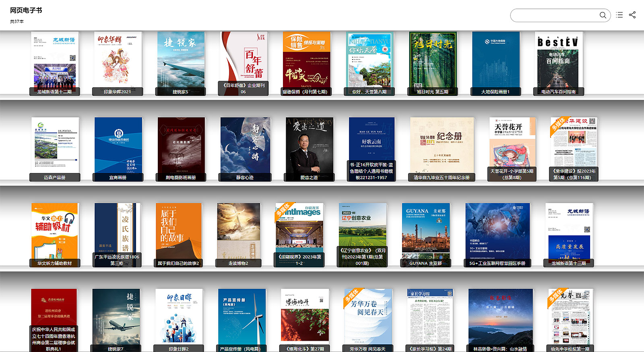Select the 捷锐家5 airplane cover book
Viewport: 644px width, 352px height.
point(181,60)
